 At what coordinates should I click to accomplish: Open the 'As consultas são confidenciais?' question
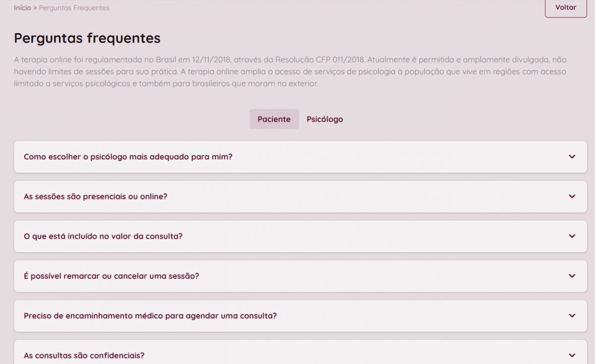[x=84, y=356]
